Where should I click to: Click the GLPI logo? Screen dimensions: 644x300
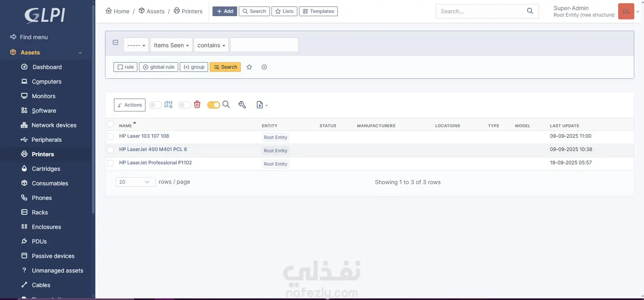(45, 16)
